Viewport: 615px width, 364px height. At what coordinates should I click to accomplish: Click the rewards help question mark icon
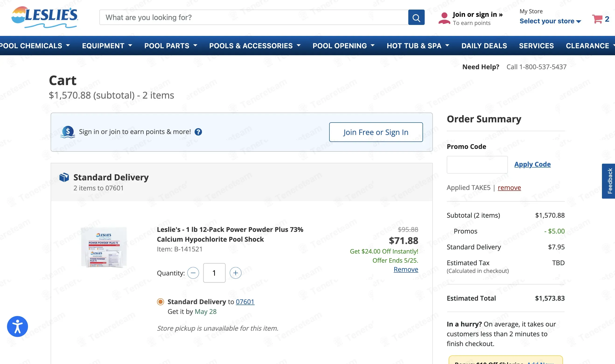(198, 132)
